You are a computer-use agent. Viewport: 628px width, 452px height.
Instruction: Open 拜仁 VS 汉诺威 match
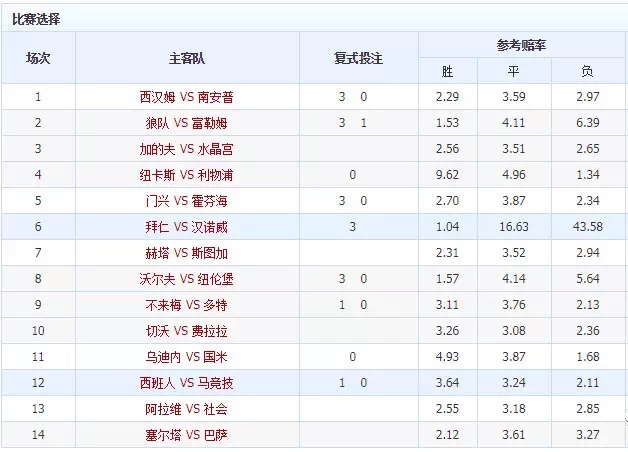(x=187, y=227)
